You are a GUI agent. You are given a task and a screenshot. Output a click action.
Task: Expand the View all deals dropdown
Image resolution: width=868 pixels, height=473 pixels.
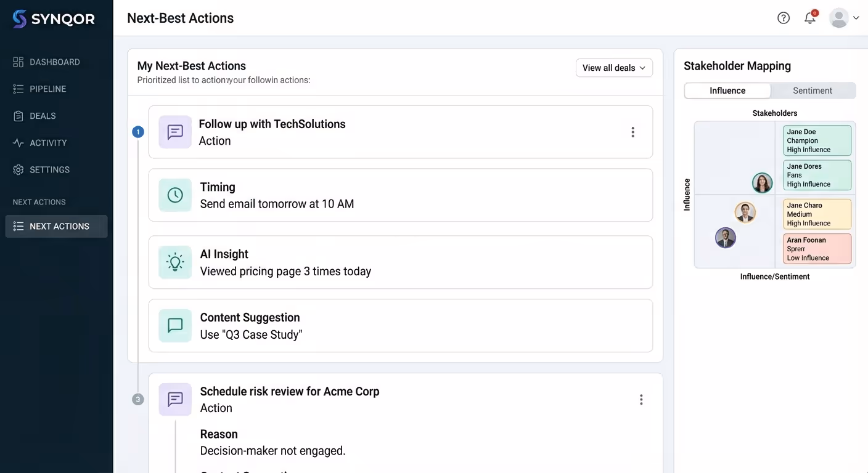tap(614, 68)
